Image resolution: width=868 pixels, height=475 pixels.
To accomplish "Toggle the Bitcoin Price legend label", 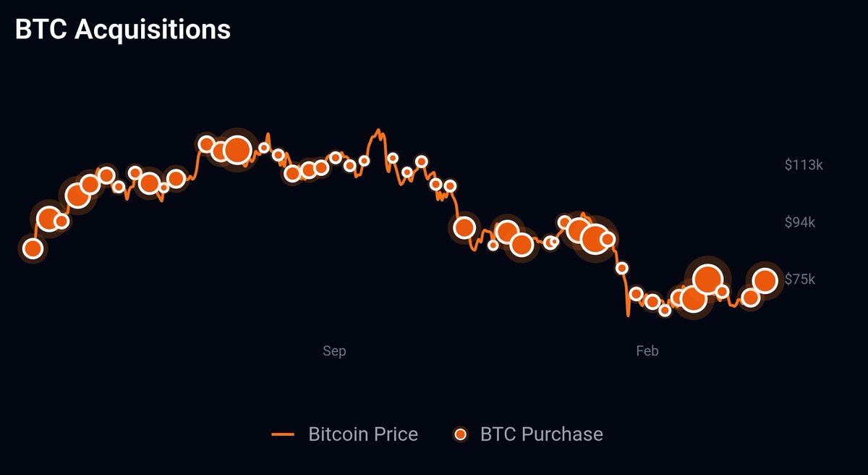I will click(x=362, y=434).
